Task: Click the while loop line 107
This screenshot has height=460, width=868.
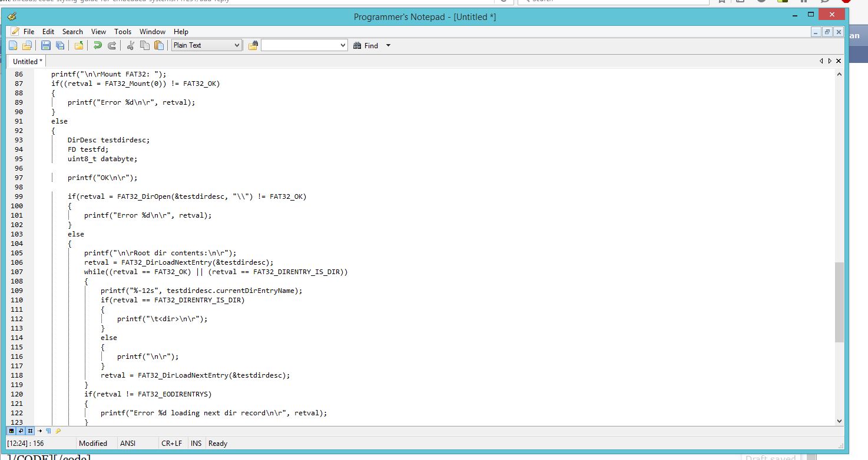Action: tap(216, 272)
